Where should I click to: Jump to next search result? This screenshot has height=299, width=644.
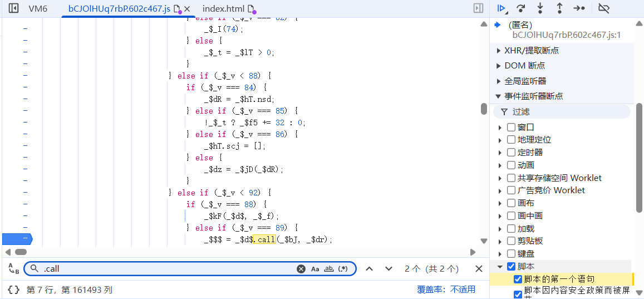389,269
